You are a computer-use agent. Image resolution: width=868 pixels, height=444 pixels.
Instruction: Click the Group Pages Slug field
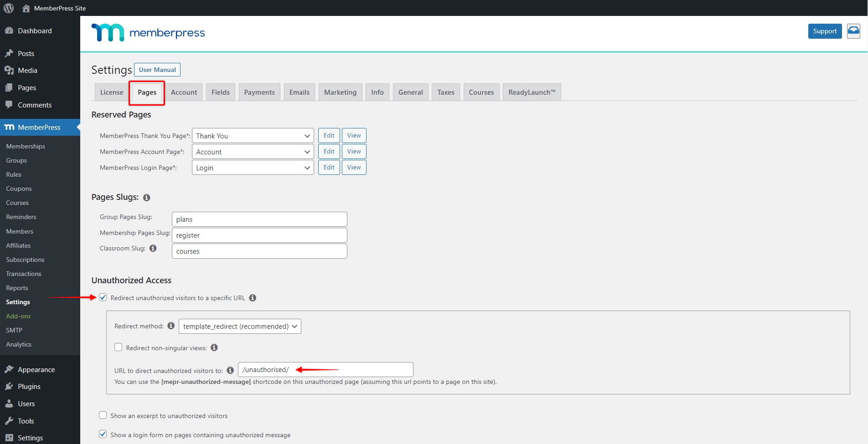(259, 219)
